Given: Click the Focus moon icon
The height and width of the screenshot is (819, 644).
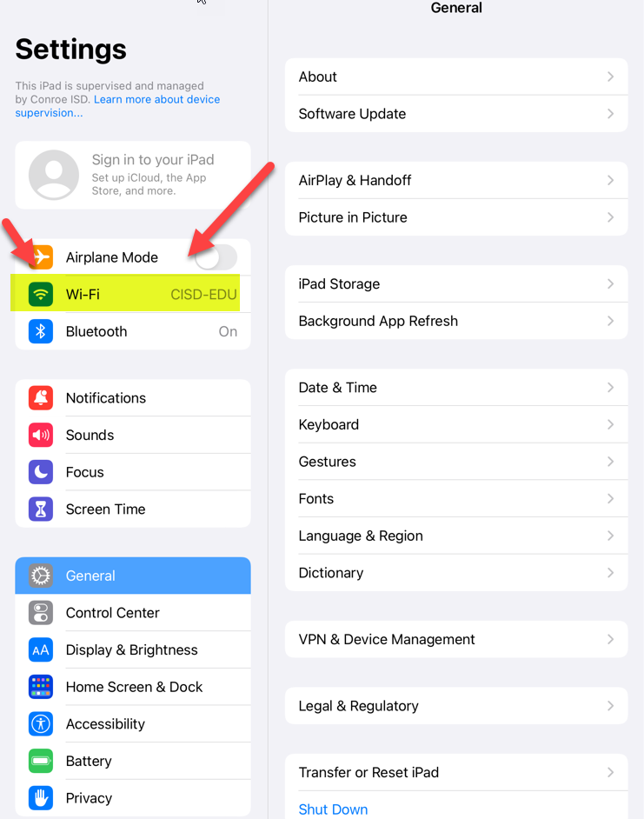Looking at the screenshot, I should 41,472.
